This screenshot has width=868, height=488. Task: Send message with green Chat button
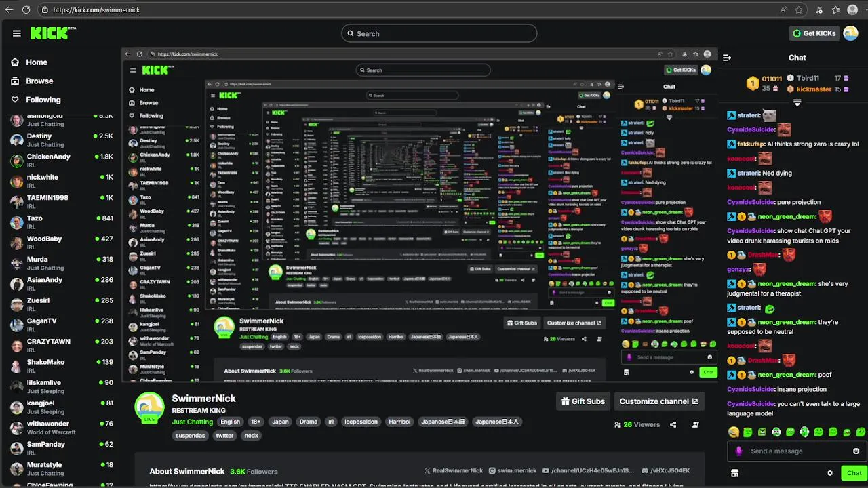click(854, 473)
